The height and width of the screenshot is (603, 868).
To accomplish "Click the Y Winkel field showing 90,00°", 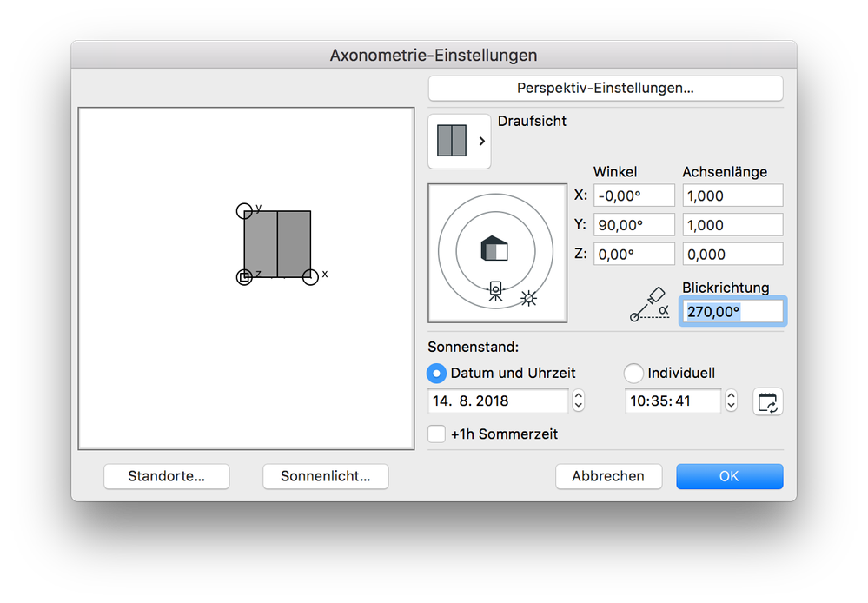I will point(633,225).
